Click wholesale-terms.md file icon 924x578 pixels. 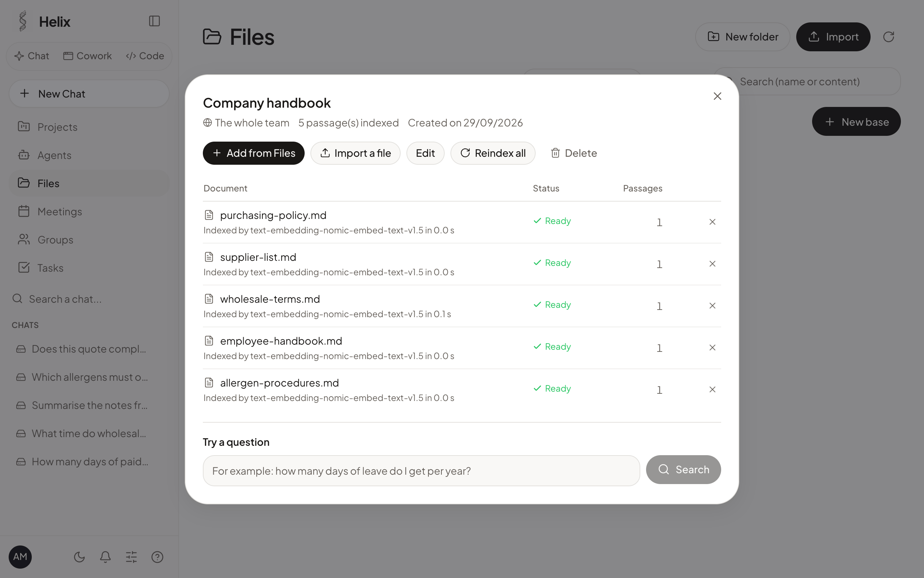(209, 298)
